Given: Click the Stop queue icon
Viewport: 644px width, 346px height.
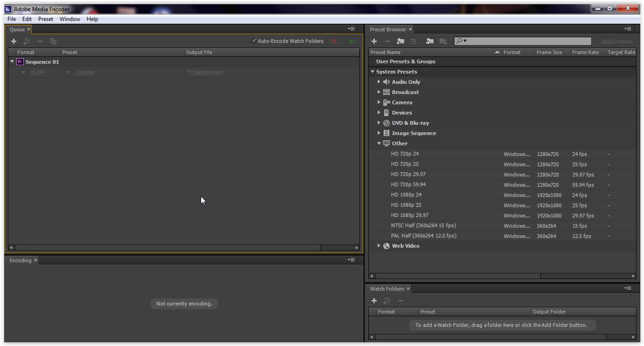Looking at the screenshot, I should click(334, 41).
